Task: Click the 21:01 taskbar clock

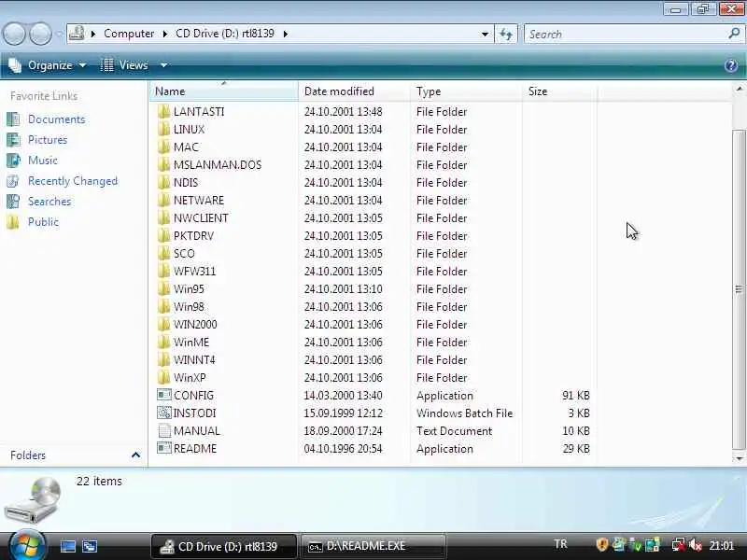Action: (x=721, y=545)
